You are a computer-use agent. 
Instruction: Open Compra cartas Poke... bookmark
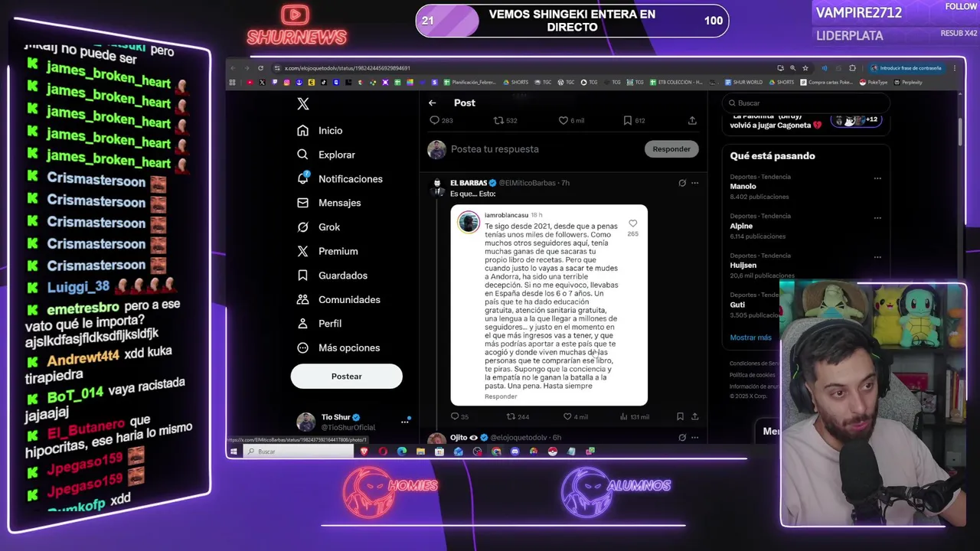(x=827, y=83)
